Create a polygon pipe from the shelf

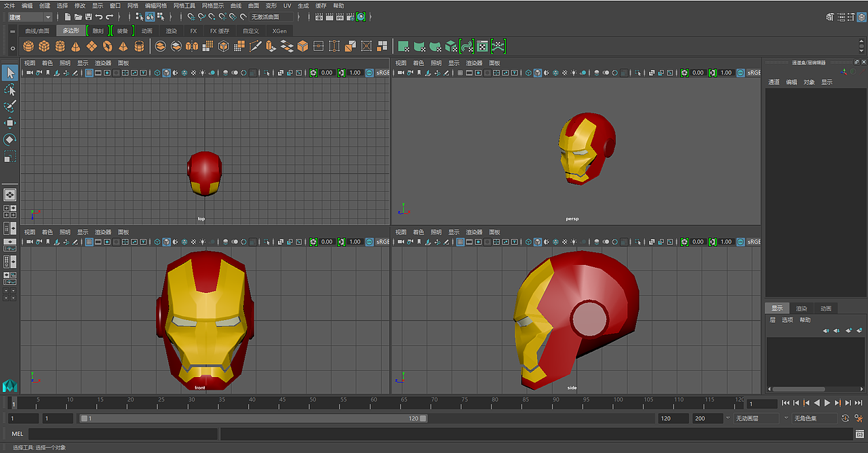click(139, 46)
